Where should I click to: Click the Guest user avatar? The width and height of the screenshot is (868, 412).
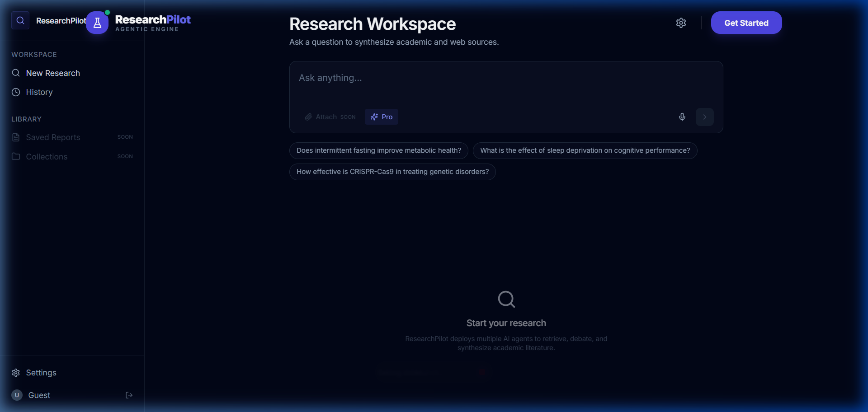(17, 395)
